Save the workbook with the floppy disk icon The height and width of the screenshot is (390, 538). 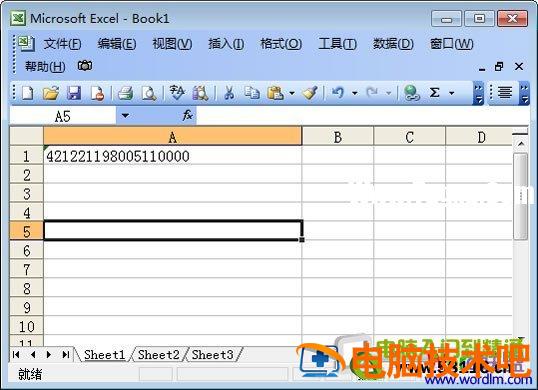74,93
